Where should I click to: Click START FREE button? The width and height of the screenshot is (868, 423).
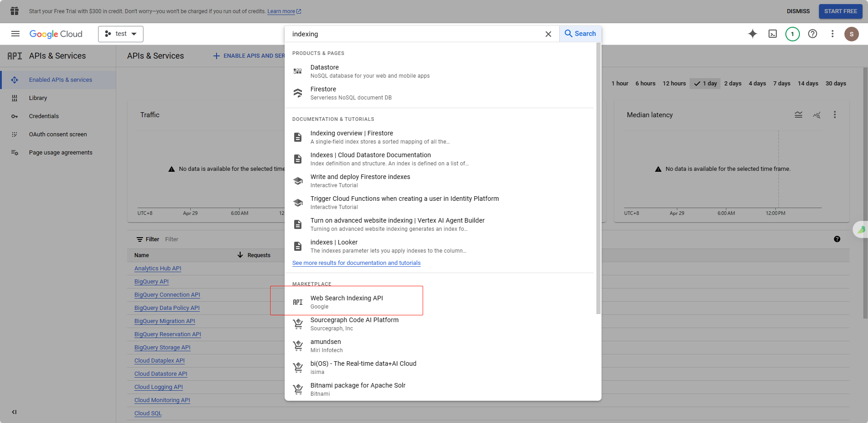click(x=840, y=11)
